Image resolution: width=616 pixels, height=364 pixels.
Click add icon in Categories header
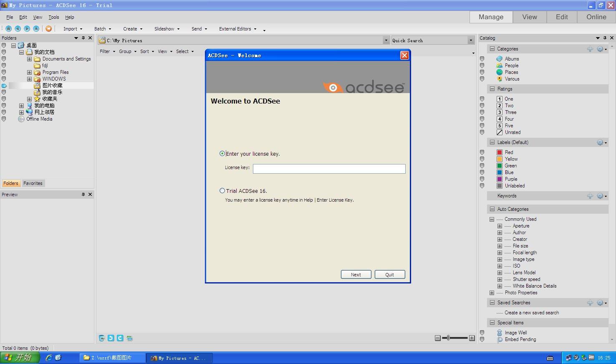590,49
